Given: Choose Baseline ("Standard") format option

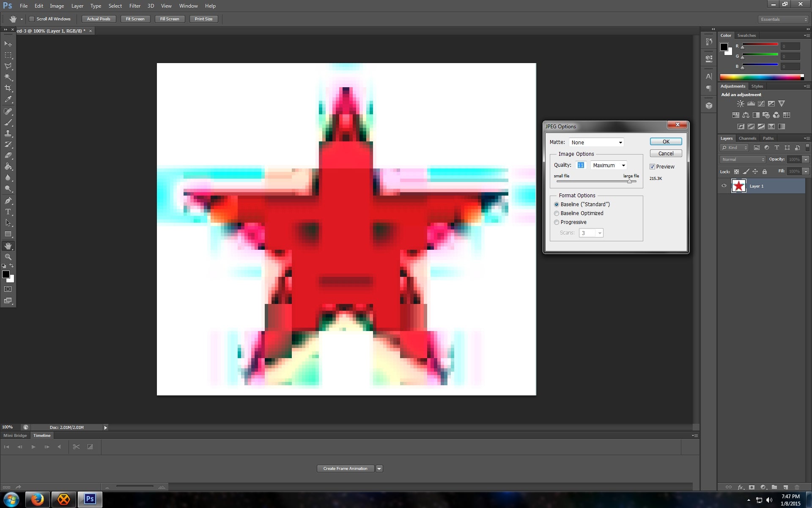Looking at the screenshot, I should click(x=557, y=204).
